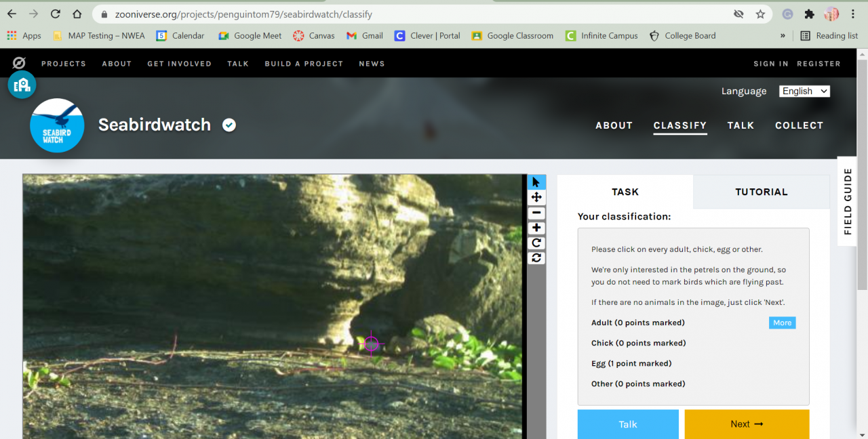
Task: Click the yellow Next button
Action: 747,424
